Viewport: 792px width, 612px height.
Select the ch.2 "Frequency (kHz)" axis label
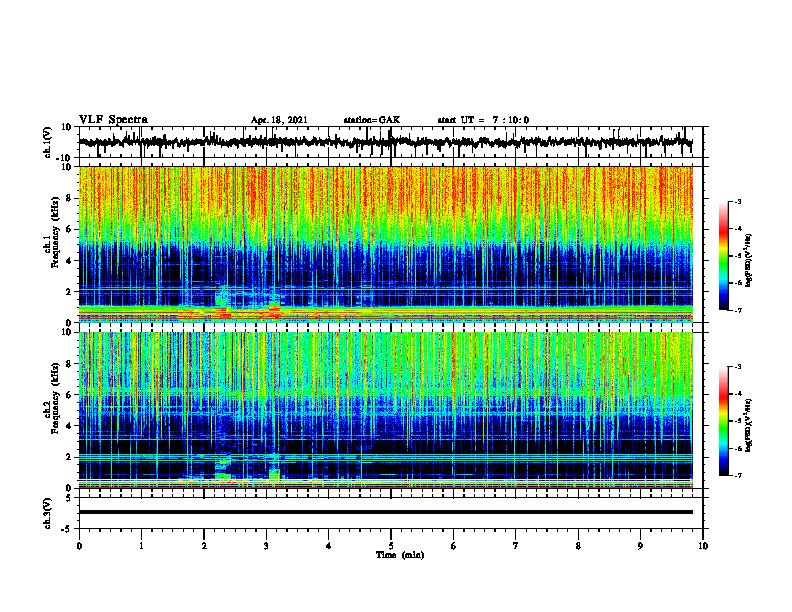(55, 398)
